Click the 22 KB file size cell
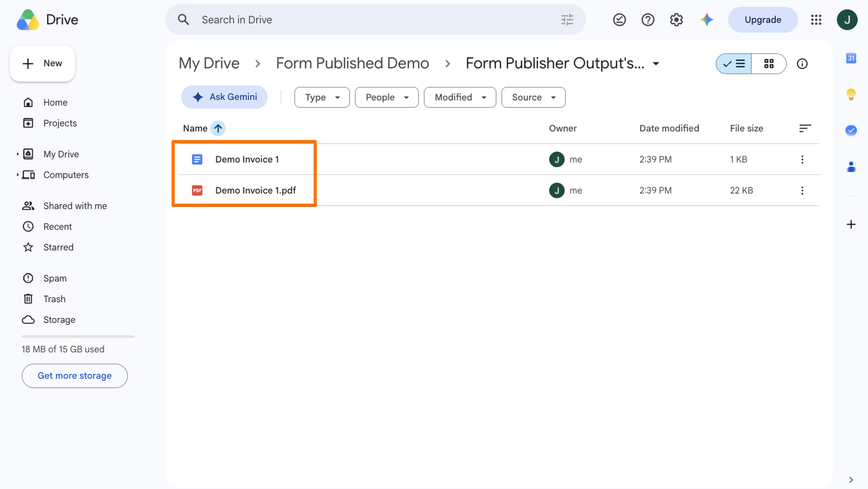Screen dimensions: 868x489 741,190
